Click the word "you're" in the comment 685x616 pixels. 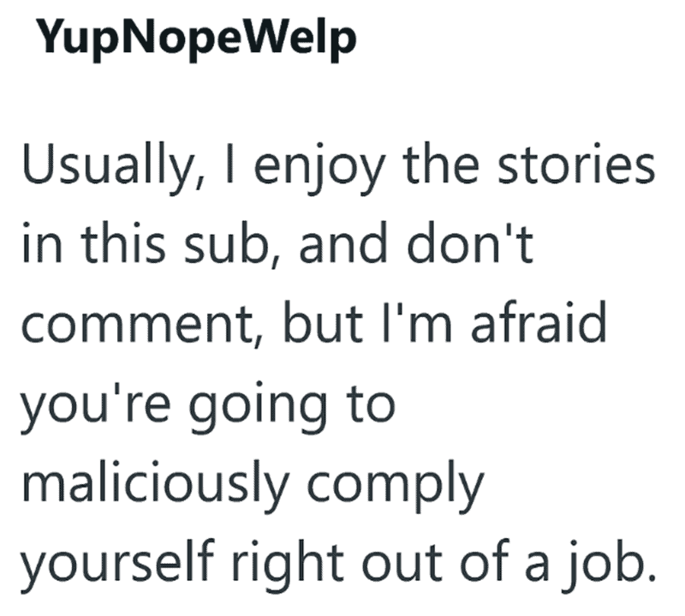click(x=95, y=409)
